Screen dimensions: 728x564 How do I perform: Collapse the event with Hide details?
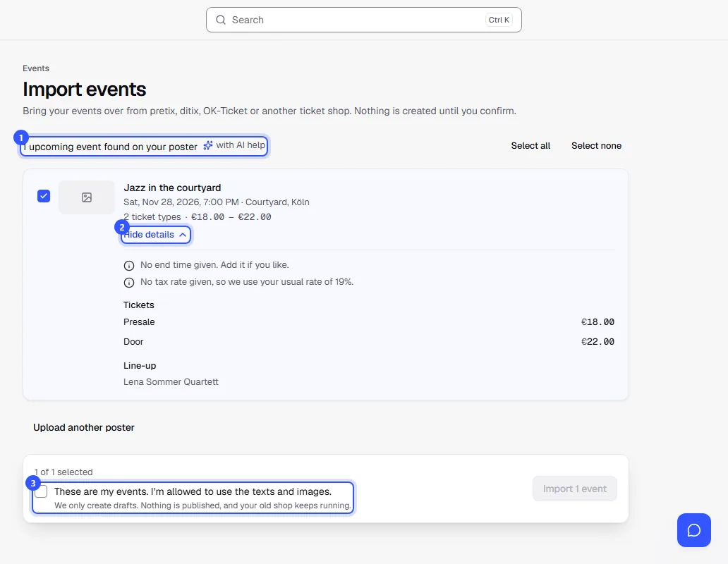tap(155, 235)
